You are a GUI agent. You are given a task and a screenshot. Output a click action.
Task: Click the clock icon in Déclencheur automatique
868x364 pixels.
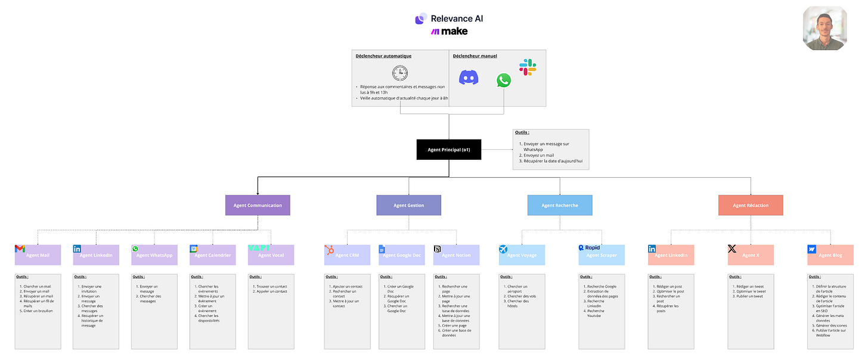[x=400, y=73]
